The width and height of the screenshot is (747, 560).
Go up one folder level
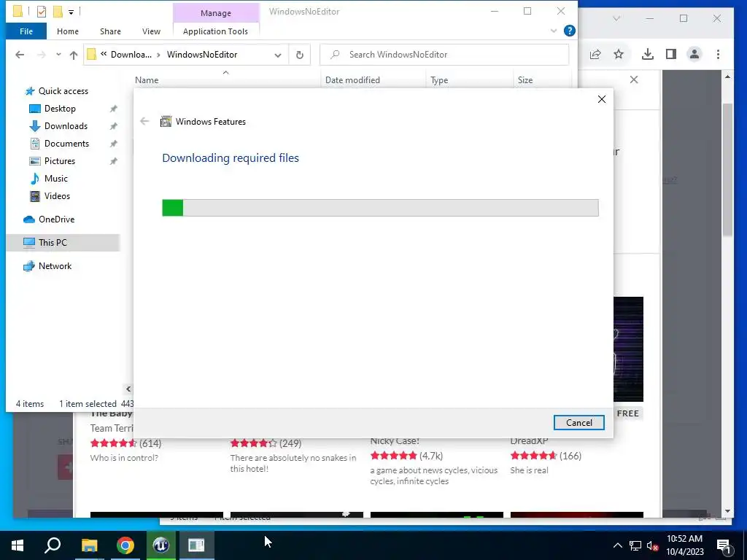[74, 55]
